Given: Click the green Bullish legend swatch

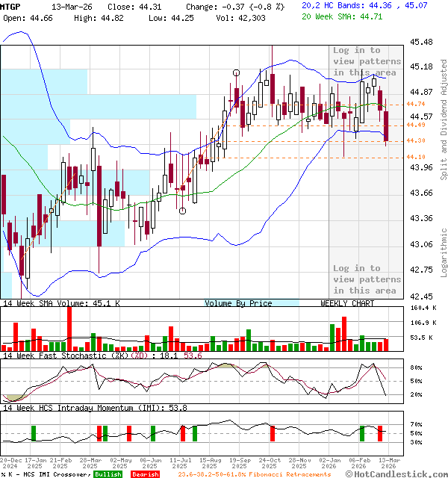Looking at the screenshot, I should [x=109, y=474].
